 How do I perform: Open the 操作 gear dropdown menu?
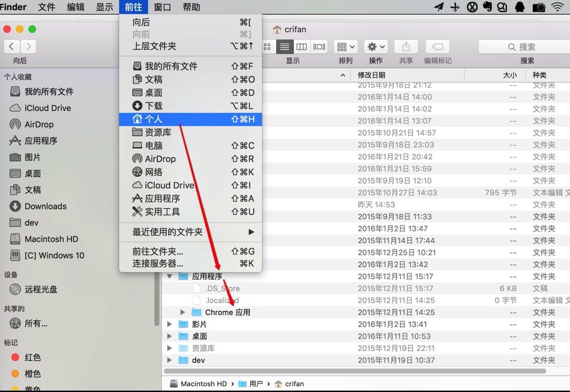(x=375, y=47)
